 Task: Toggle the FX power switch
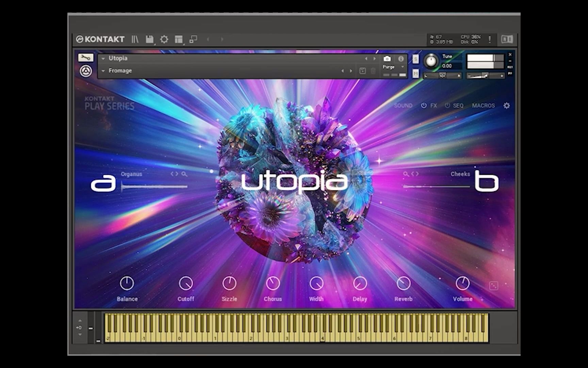pos(424,106)
